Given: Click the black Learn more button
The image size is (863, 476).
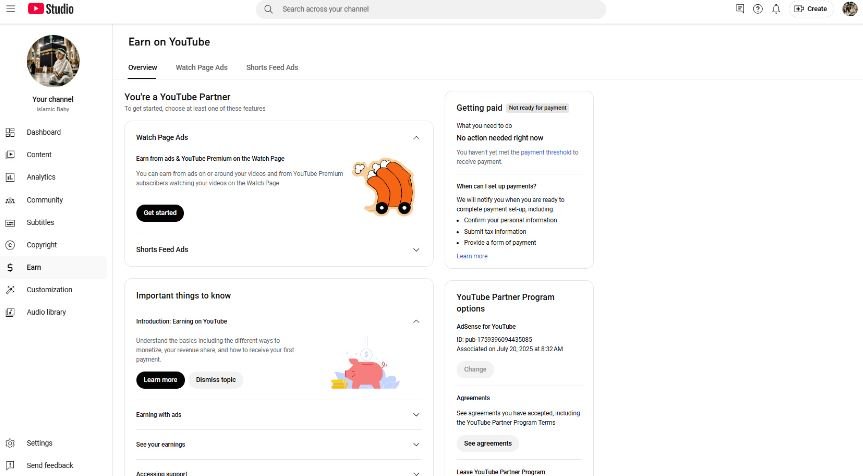Looking at the screenshot, I should point(160,380).
